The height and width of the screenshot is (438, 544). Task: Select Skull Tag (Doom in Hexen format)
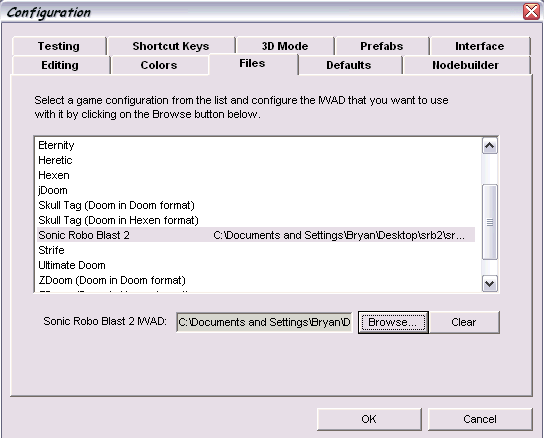256,220
